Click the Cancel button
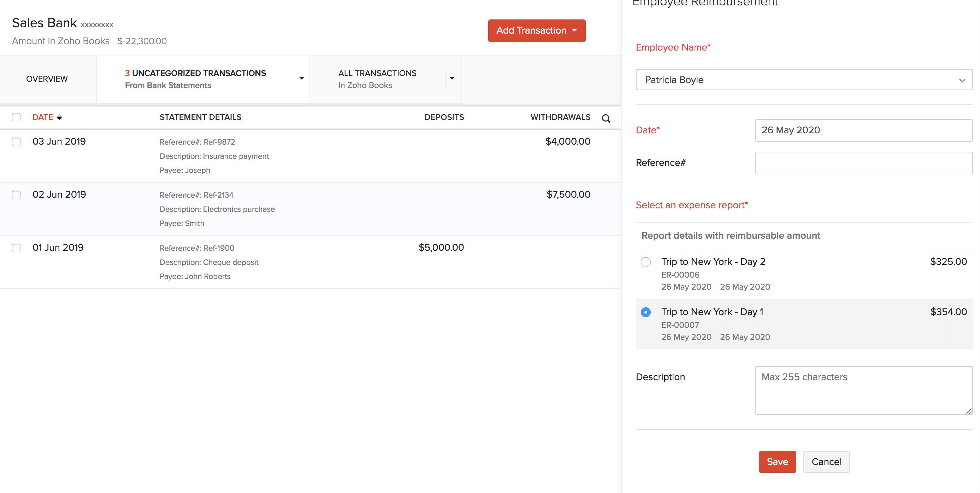The width and height of the screenshot is (980, 493). point(826,462)
